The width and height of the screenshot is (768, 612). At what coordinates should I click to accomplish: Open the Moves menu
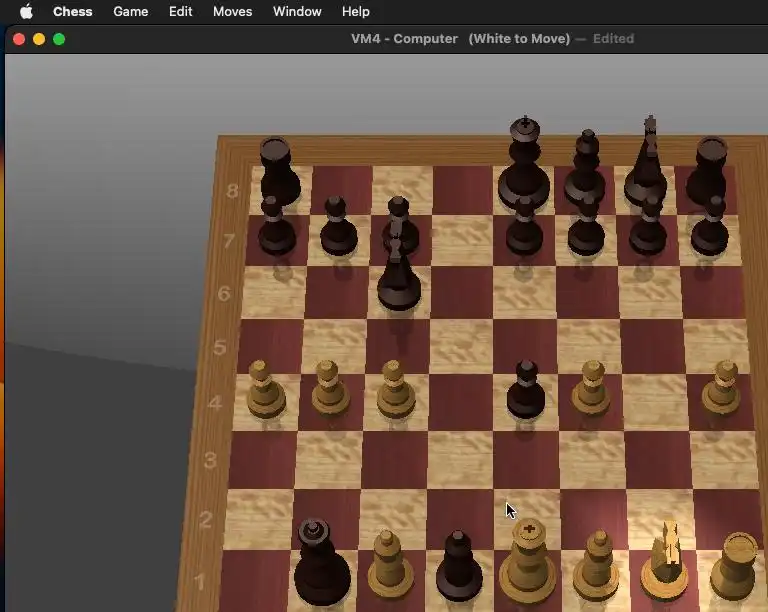pos(232,11)
